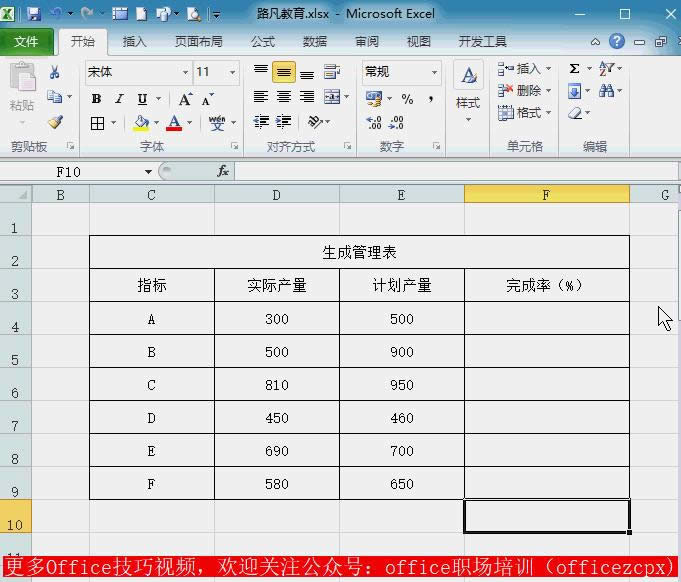Select the Format Painter brush
Viewport: 681px width, 582px height.
[x=55, y=122]
